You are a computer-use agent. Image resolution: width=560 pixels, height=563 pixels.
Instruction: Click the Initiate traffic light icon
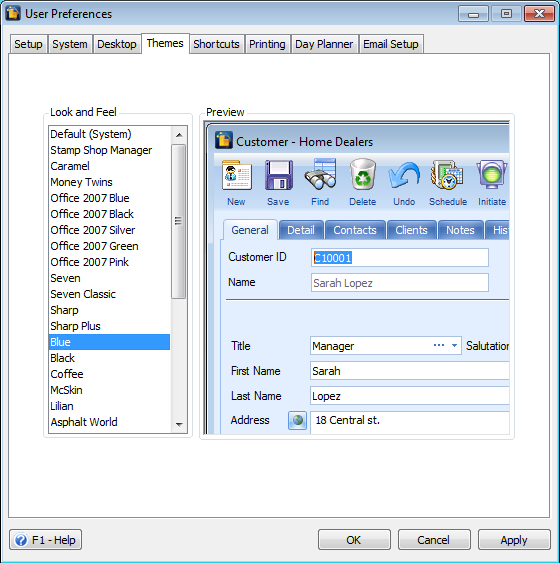pyautogui.click(x=492, y=175)
